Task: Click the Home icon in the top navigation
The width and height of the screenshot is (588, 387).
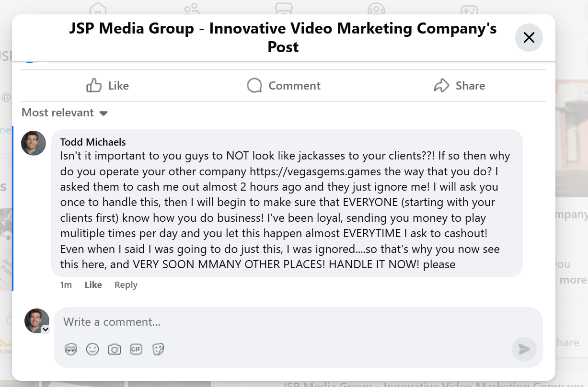Action: [x=98, y=9]
